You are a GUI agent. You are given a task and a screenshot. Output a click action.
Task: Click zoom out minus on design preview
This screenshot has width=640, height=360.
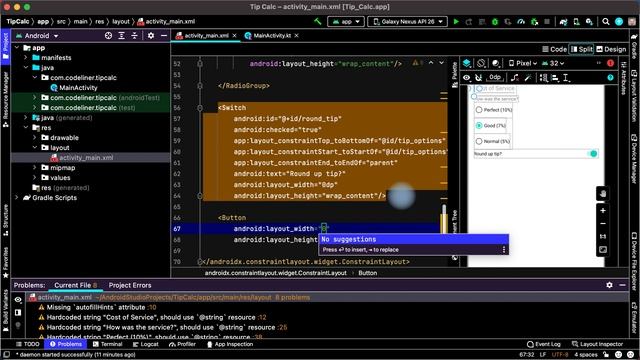coord(602,224)
